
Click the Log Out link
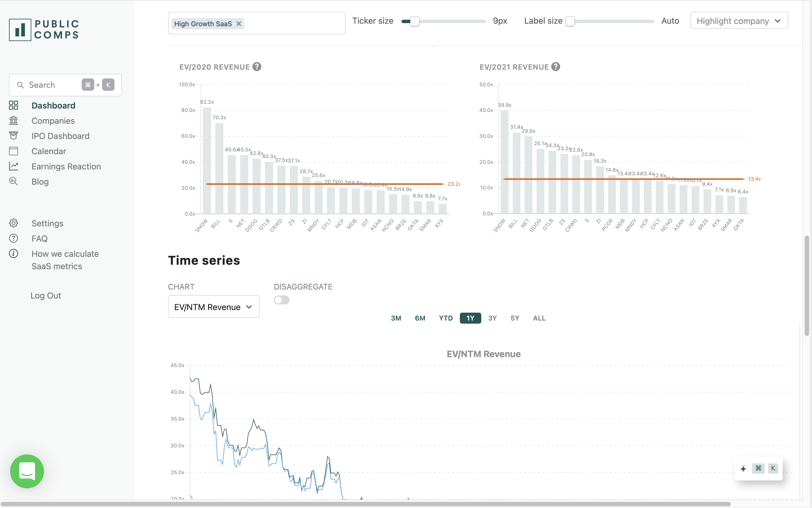pos(46,296)
